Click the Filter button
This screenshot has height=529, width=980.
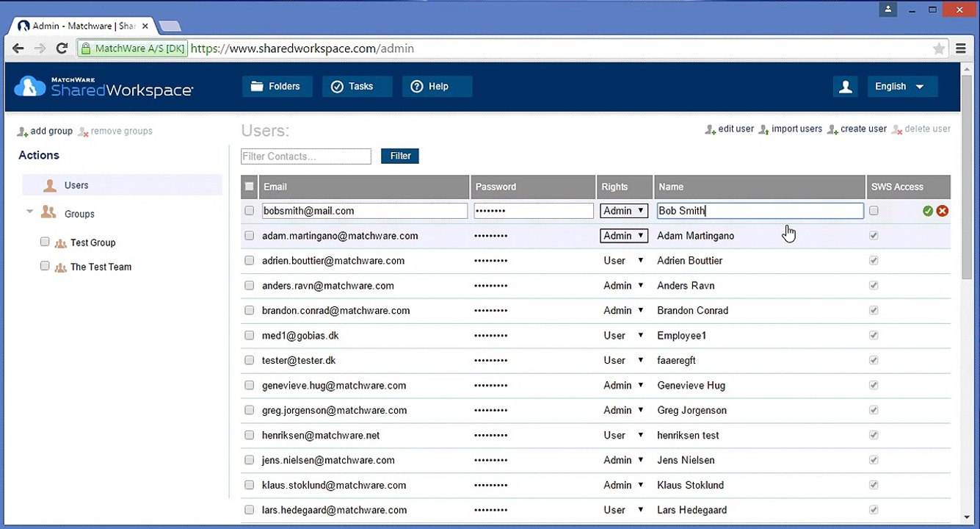coord(400,156)
